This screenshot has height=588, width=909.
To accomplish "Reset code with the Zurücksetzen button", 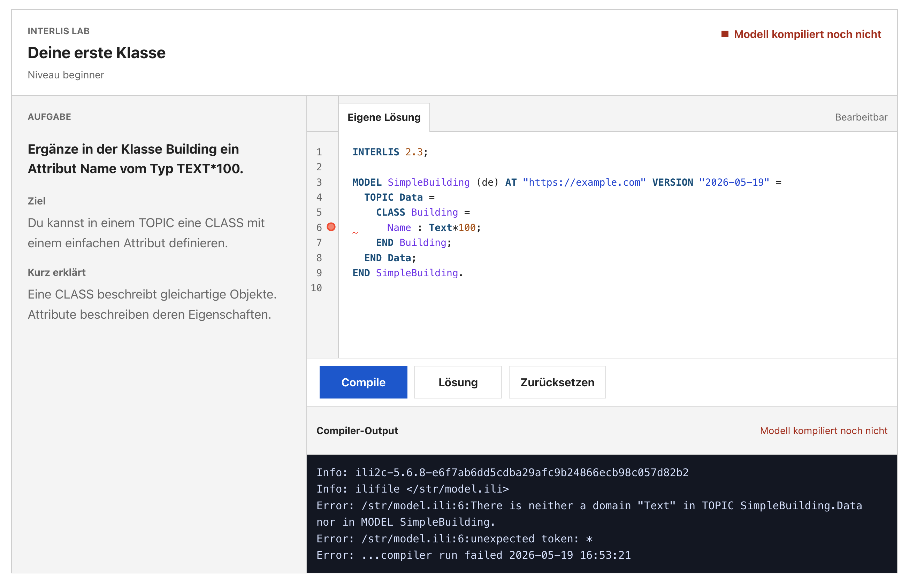I will (557, 382).
